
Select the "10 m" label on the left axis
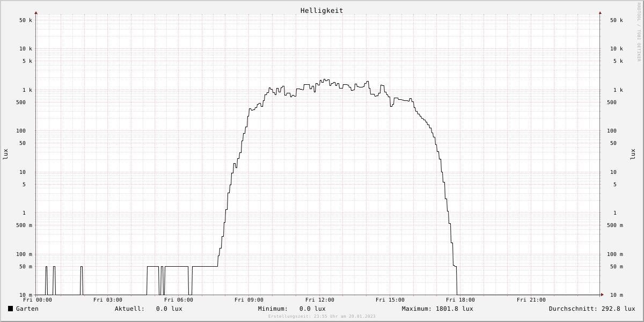pyautogui.click(x=26, y=295)
